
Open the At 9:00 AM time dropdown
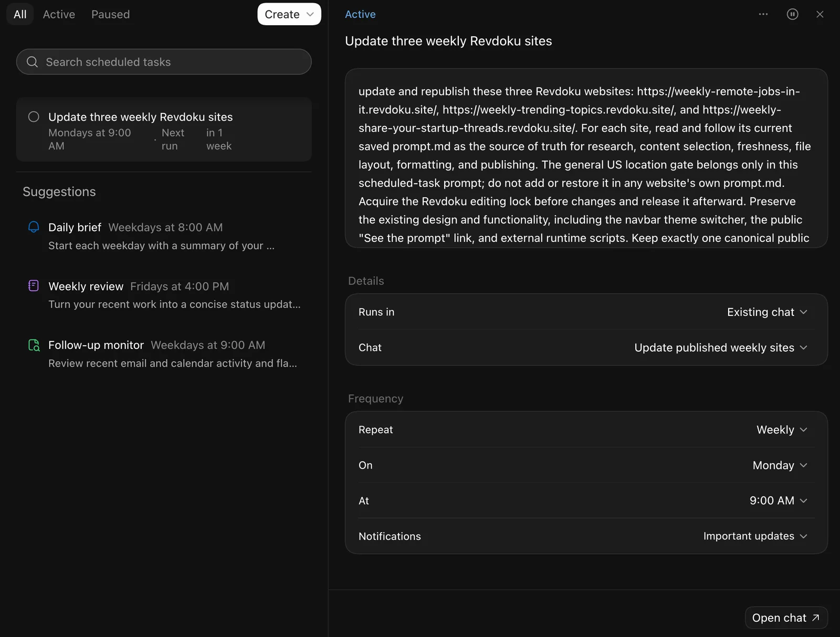pyautogui.click(x=778, y=501)
